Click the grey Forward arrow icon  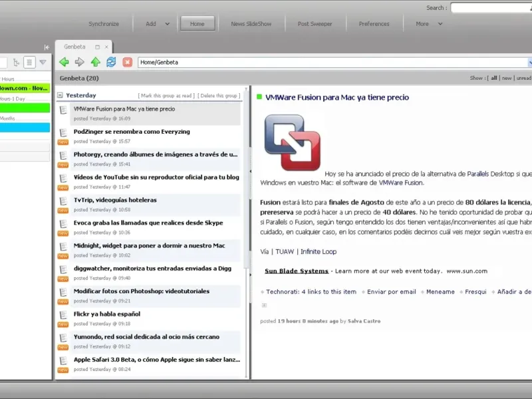click(79, 62)
